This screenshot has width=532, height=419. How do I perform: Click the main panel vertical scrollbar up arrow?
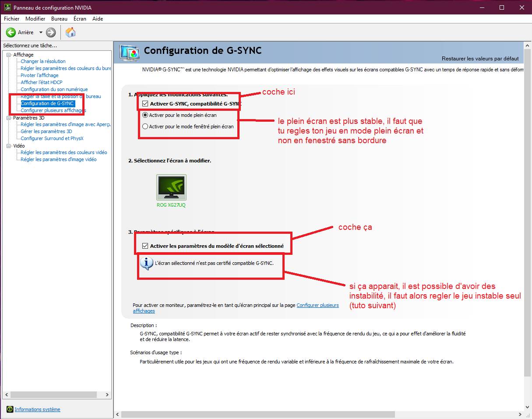528,45
